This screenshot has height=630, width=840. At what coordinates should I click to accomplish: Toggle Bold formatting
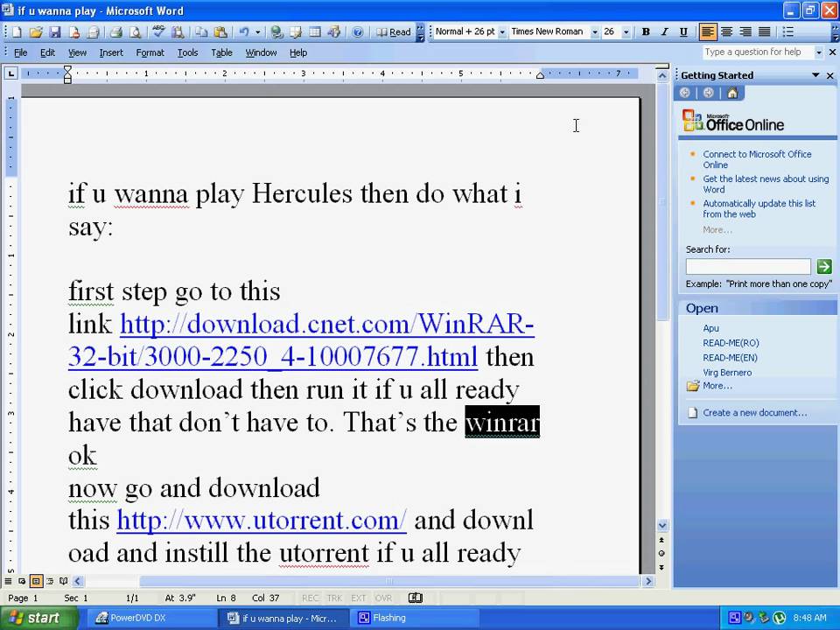tap(646, 32)
